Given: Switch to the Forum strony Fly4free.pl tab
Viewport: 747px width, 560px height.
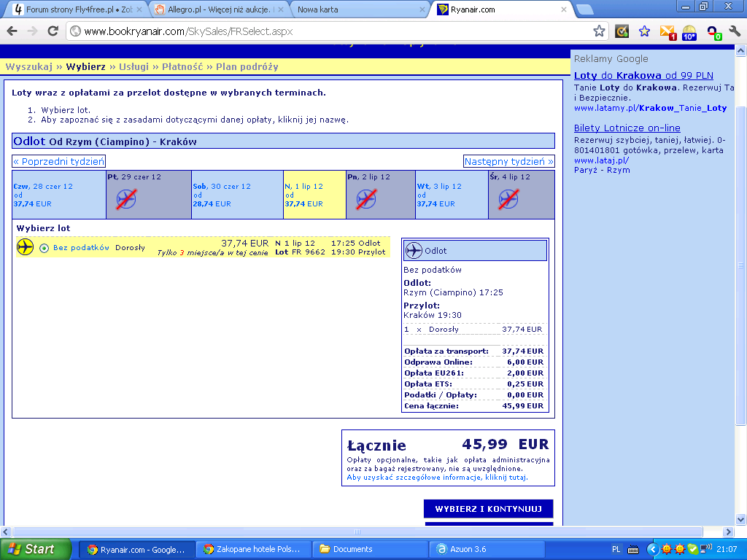Looking at the screenshot, I should 77,9.
